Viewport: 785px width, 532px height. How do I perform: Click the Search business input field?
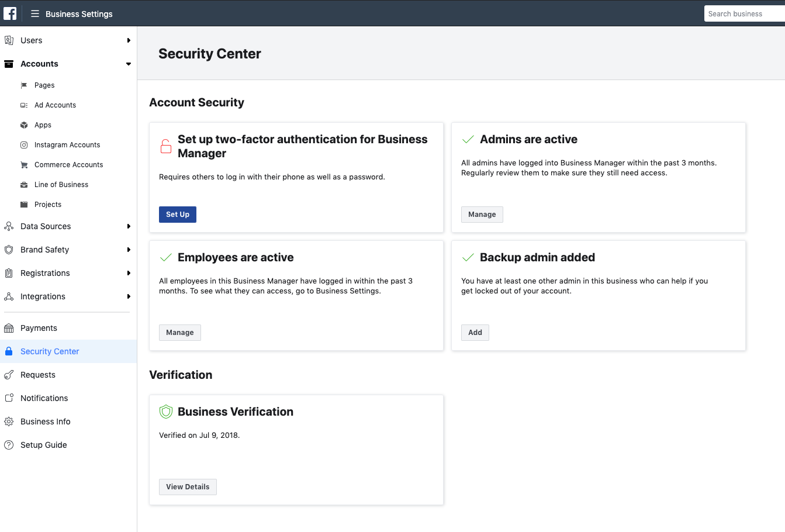(x=745, y=13)
